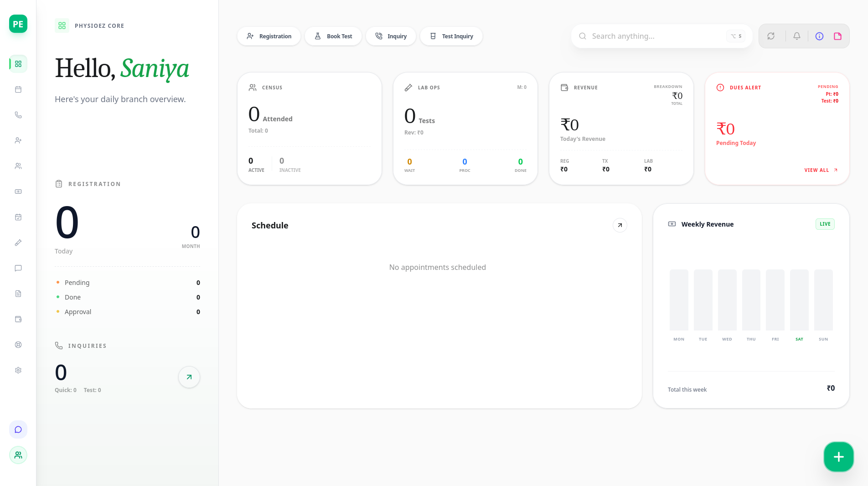This screenshot has width=868, height=486.
Task: Open the patients list icon in sidebar
Action: pyautogui.click(x=18, y=166)
